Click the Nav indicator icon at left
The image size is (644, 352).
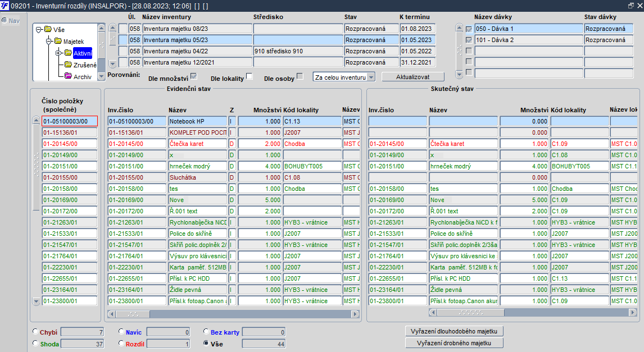(x=4, y=20)
